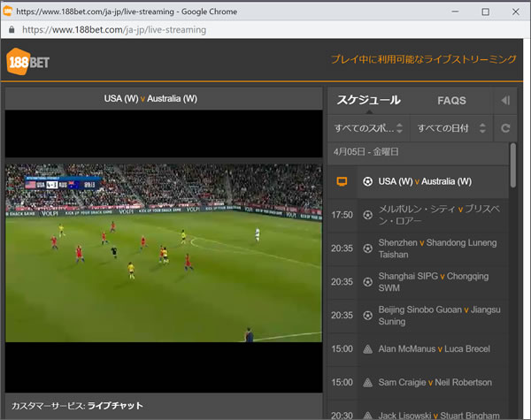Click soccer icon beside Beijing Sinobo Guoan match
Image resolution: width=531 pixels, height=420 pixels.
pyautogui.click(x=367, y=316)
